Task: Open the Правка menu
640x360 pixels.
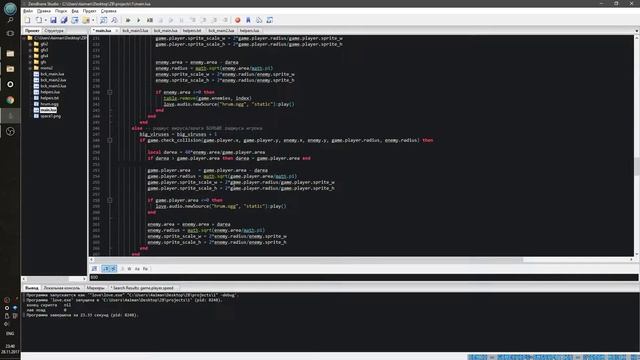Action: (x=44, y=11)
